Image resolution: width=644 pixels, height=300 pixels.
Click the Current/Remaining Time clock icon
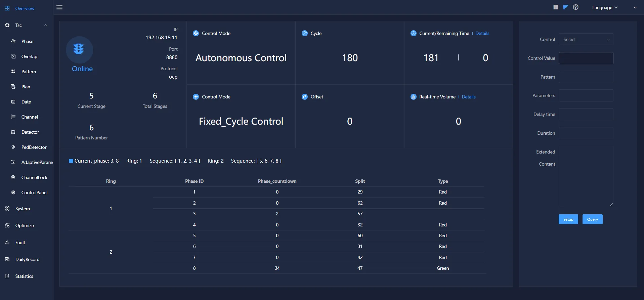[414, 33]
